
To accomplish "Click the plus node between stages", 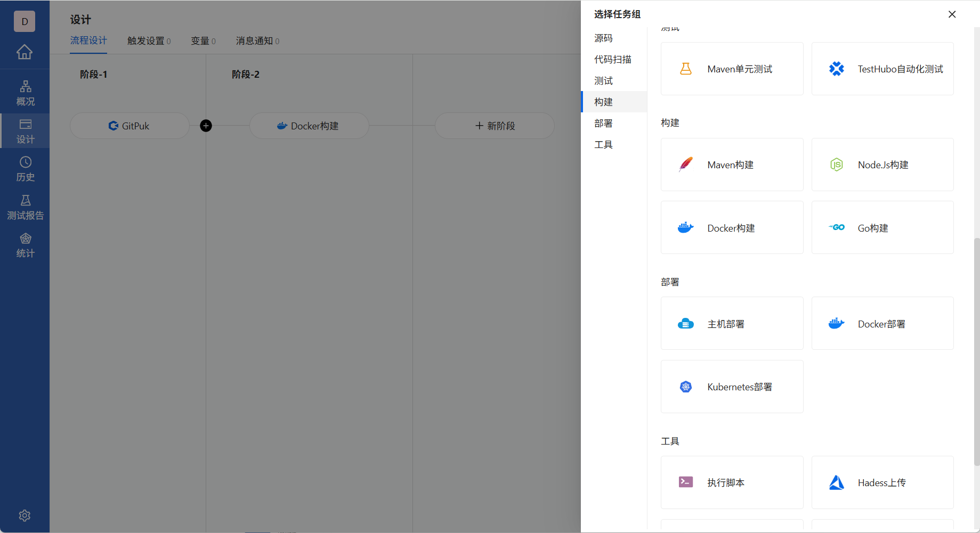I will pyautogui.click(x=206, y=126).
